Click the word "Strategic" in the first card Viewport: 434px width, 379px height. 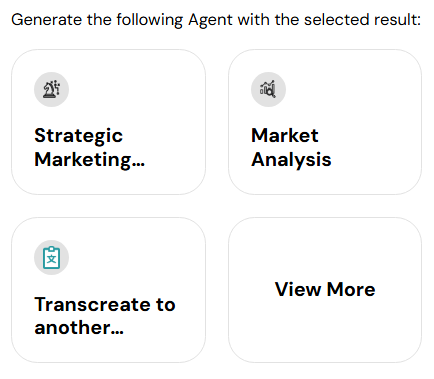[x=79, y=136]
